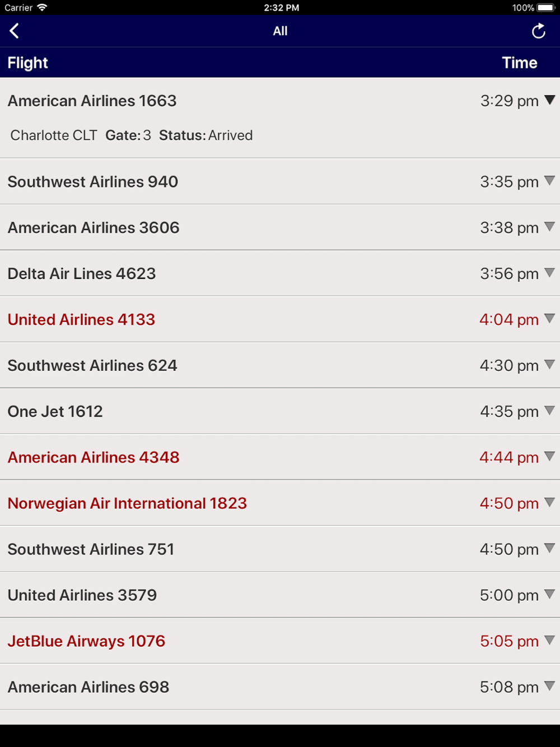Viewport: 560px width, 747px height.
Task: Open JetBlue Airways 1076 flight
Action: (x=86, y=641)
